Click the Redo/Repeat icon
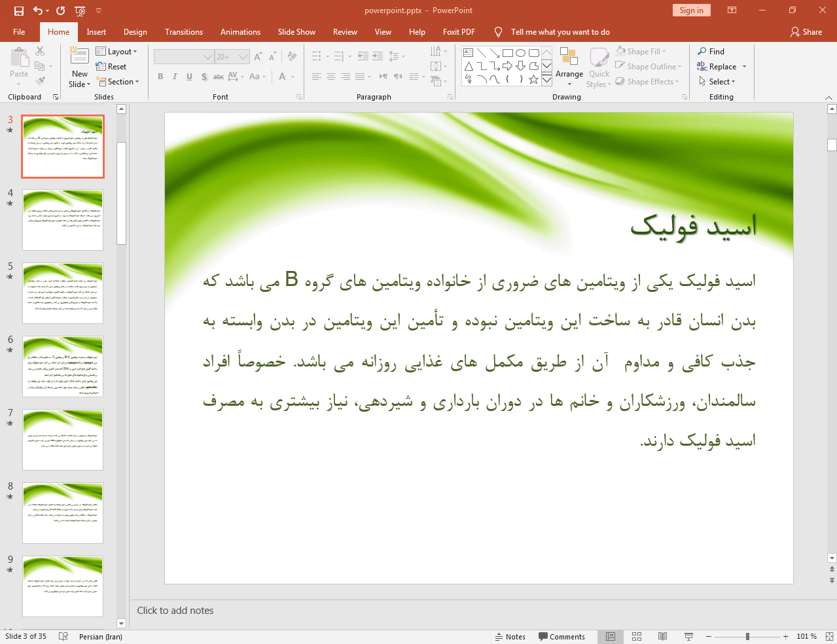This screenshot has height=644, width=837. click(61, 10)
